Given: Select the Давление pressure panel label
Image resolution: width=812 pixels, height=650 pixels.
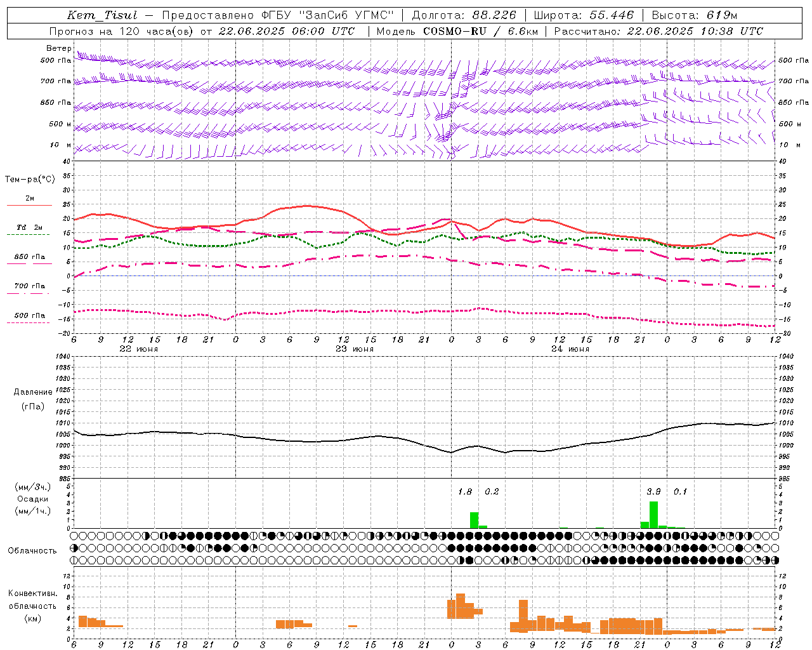Looking at the screenshot, I should coord(32,392).
